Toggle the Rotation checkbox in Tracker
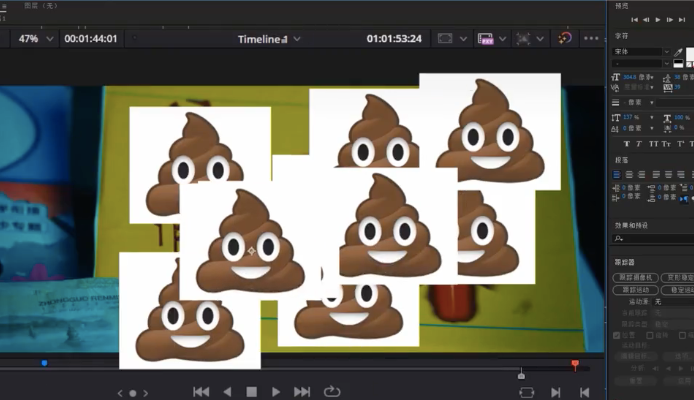The width and height of the screenshot is (694, 400). 650,335
